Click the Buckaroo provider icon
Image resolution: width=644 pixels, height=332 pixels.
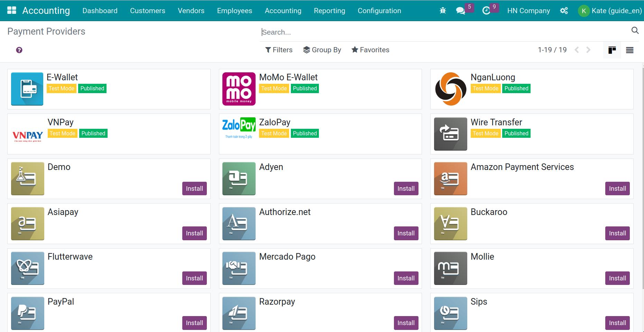451,224
